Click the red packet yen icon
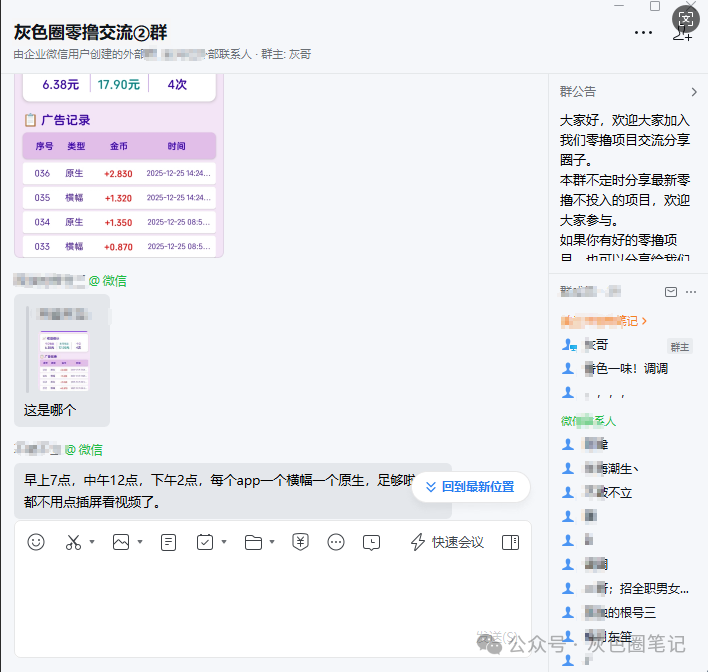Viewport: 708px width, 672px height. [300, 542]
